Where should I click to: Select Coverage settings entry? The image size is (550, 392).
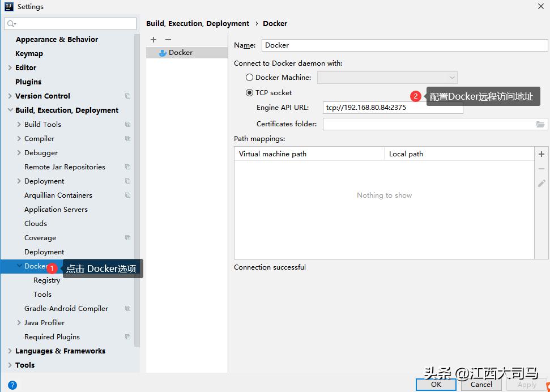[40, 238]
